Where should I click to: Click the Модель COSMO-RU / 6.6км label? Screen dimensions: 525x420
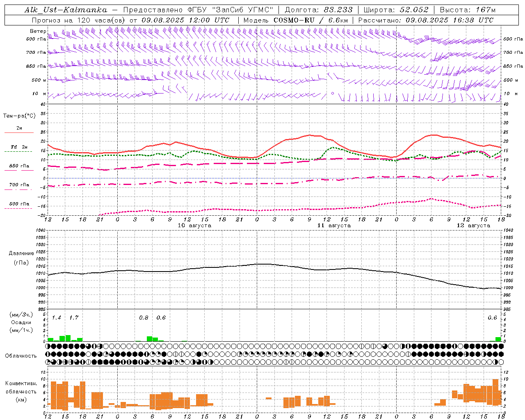pos(296,20)
